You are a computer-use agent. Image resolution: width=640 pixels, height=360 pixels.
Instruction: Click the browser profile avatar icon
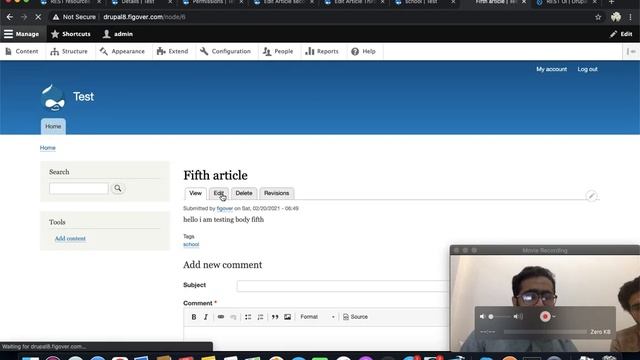(x=616, y=17)
